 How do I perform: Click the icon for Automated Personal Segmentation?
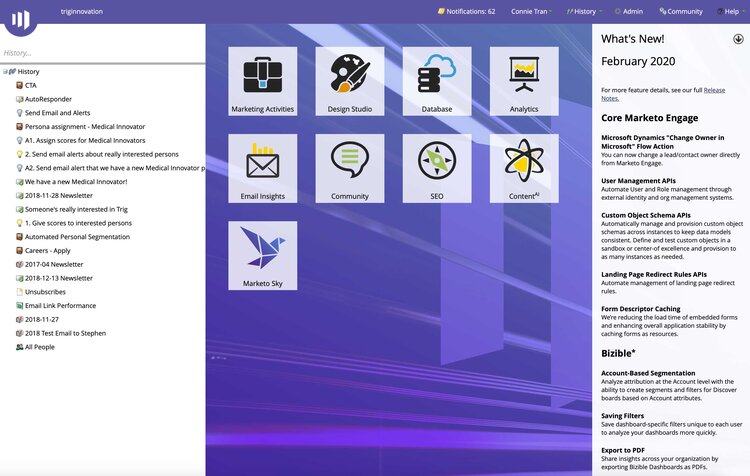coord(20,237)
